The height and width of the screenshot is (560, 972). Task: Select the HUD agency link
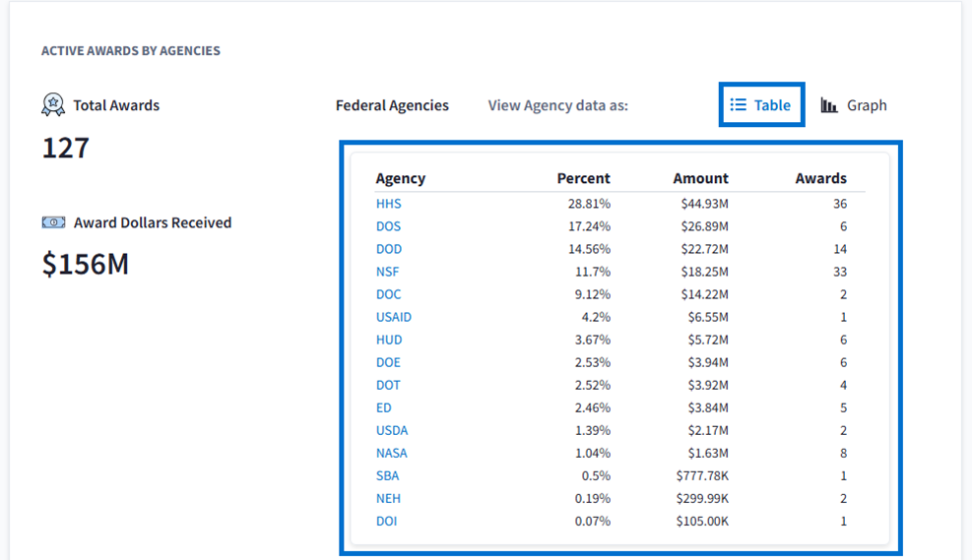tap(388, 340)
